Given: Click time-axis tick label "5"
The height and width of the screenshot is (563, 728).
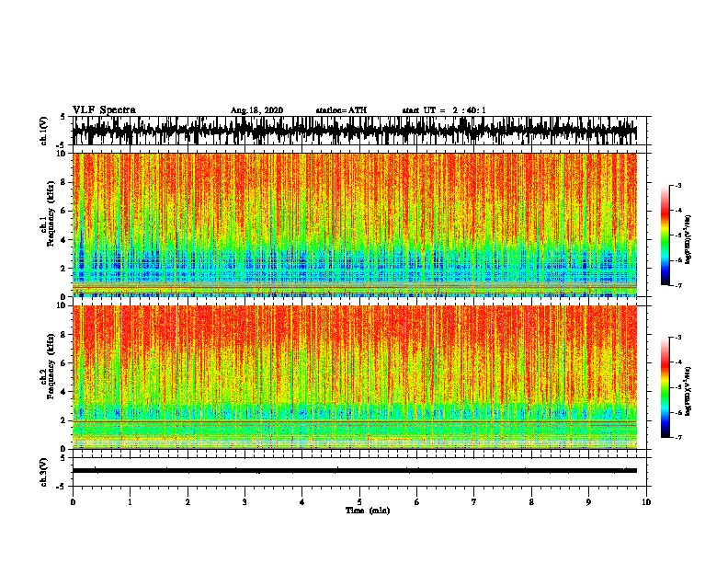Looking at the screenshot, I should (x=359, y=502).
